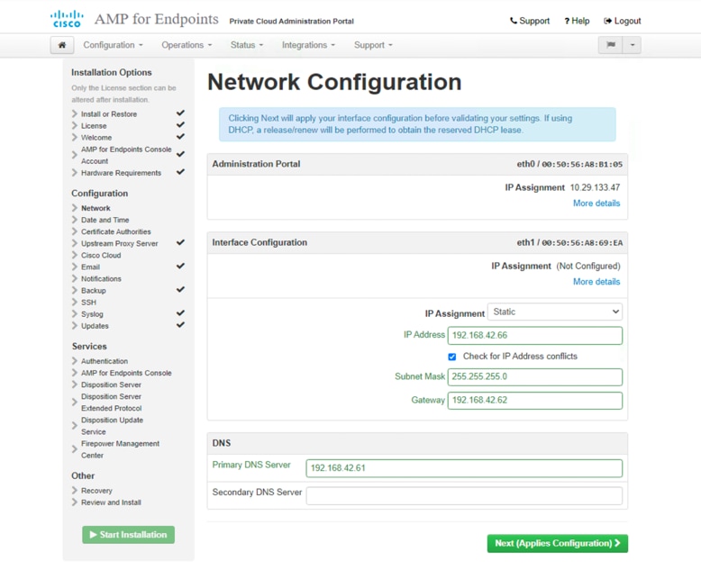Click the checkmark icon beside Email
The height and width of the screenshot is (588, 701).
[180, 267]
